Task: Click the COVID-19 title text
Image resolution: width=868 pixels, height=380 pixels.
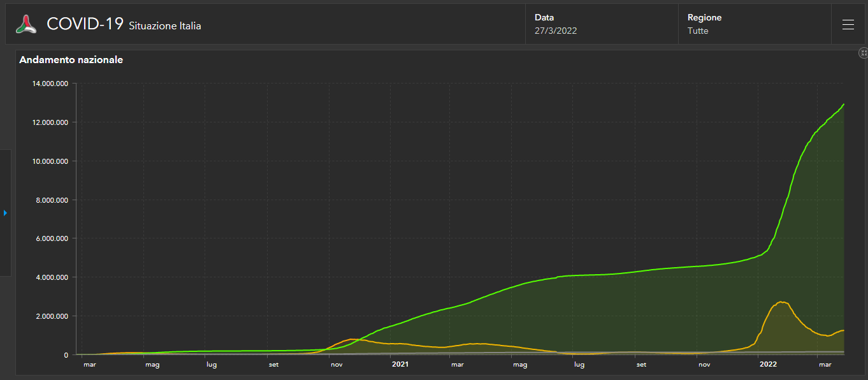Action: 85,24
